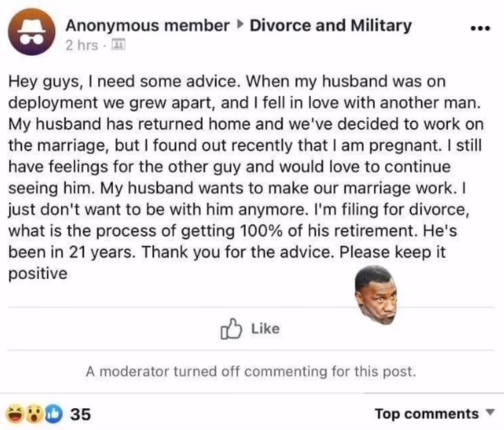
Task: Click the Like button text
Action: coord(265,328)
